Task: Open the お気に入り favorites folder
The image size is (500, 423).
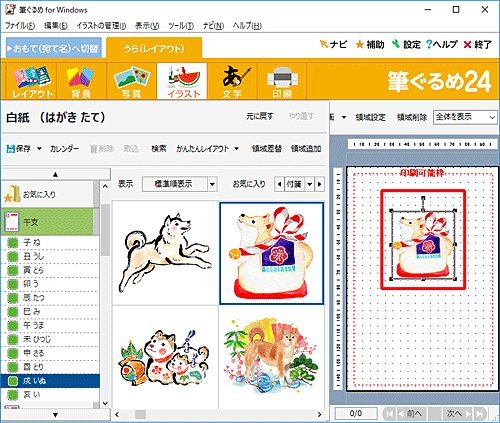Action: (x=48, y=194)
